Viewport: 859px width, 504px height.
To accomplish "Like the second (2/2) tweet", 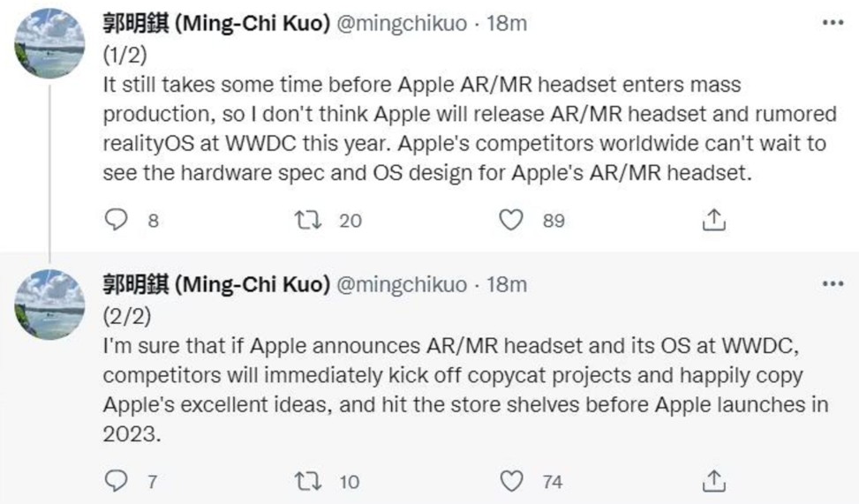I will click(511, 481).
